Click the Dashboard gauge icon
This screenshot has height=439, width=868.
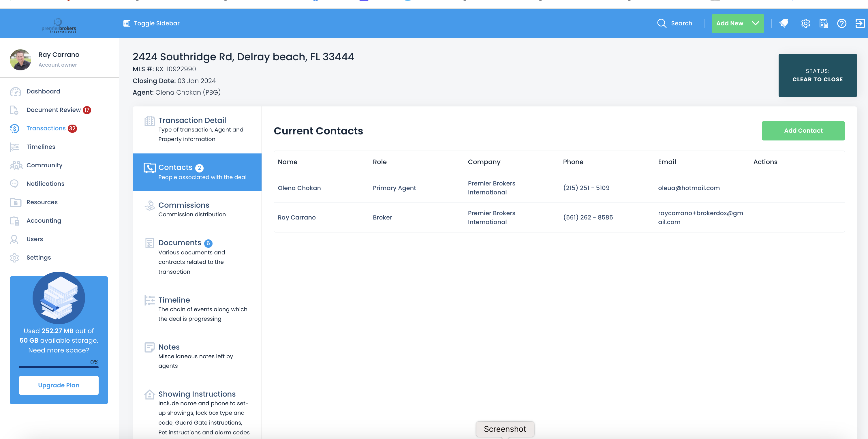tap(15, 92)
